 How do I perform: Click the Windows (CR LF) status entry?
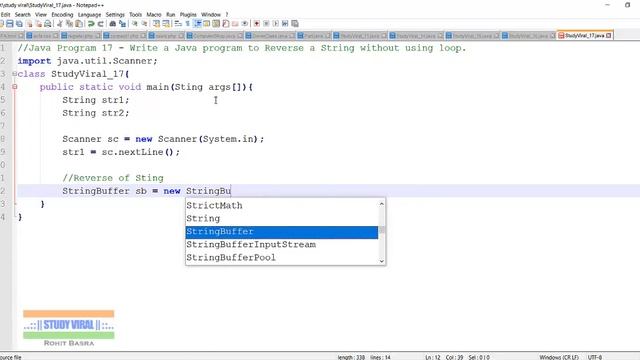(559, 357)
